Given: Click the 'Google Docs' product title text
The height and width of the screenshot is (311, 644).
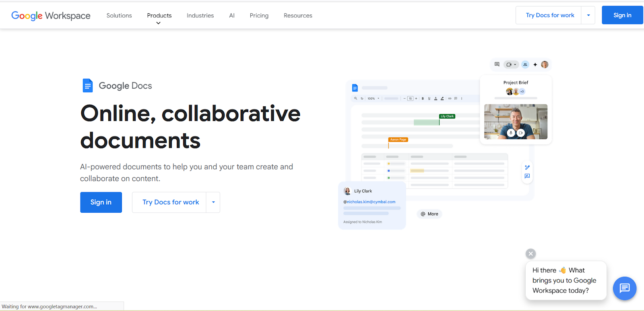Looking at the screenshot, I should click(x=125, y=86).
